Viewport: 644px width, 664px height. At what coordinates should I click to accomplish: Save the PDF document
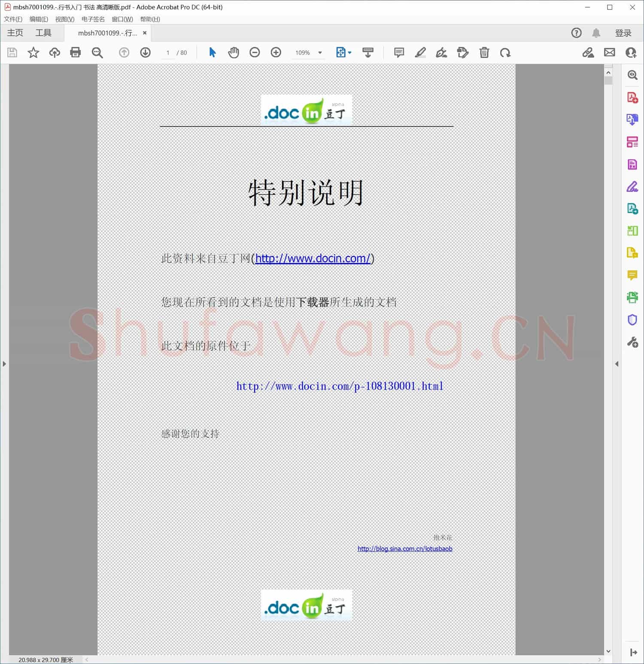12,52
